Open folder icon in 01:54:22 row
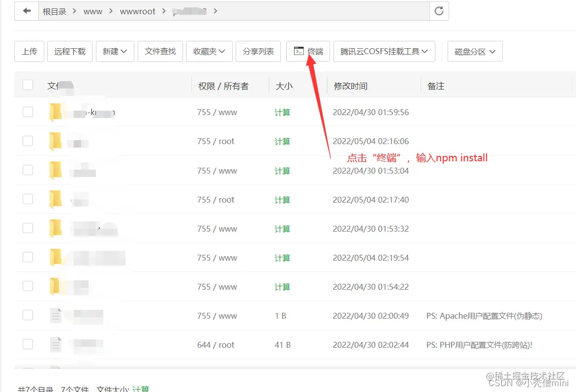This screenshot has width=576, height=392. click(x=56, y=286)
